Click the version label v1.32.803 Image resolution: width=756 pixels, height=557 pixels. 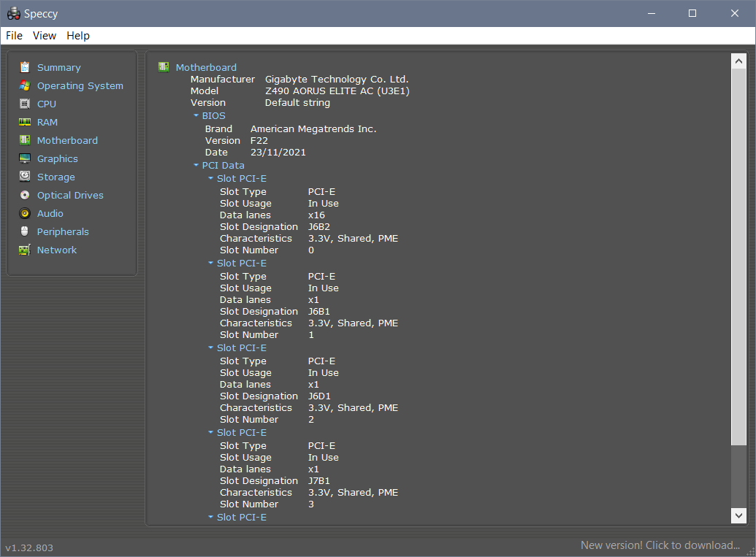pyautogui.click(x=29, y=548)
